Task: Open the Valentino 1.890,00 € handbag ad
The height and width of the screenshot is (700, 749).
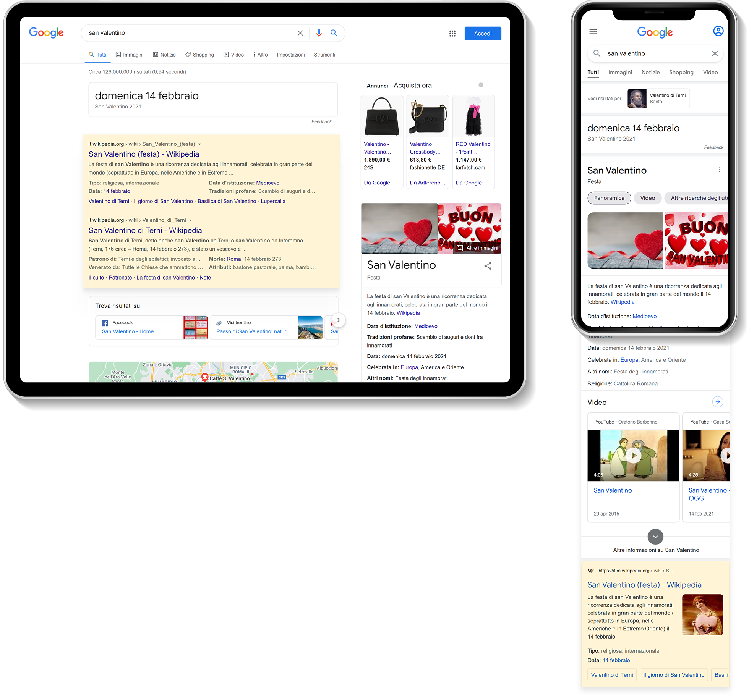Action: click(x=382, y=142)
